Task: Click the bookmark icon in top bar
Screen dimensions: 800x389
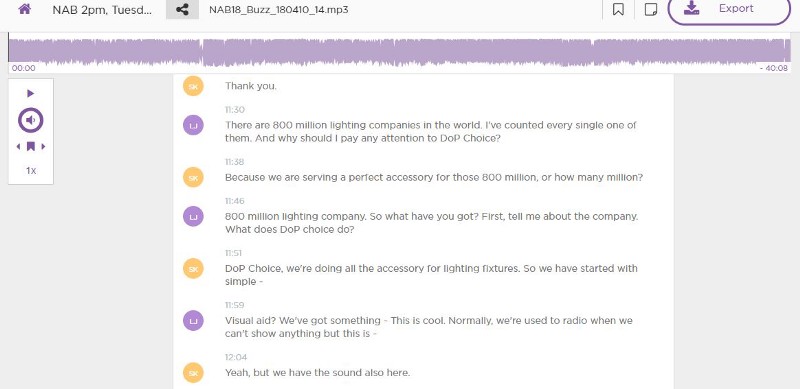Action: [x=618, y=10]
